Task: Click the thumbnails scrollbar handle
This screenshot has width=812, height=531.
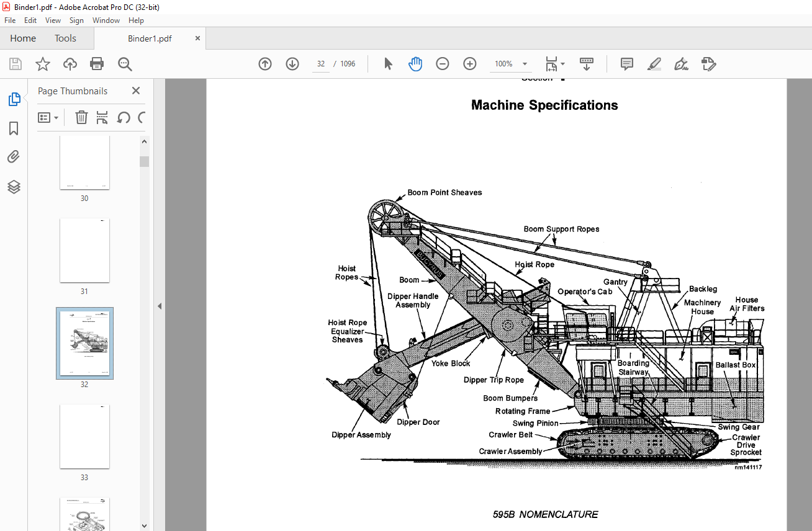Action: tap(144, 161)
